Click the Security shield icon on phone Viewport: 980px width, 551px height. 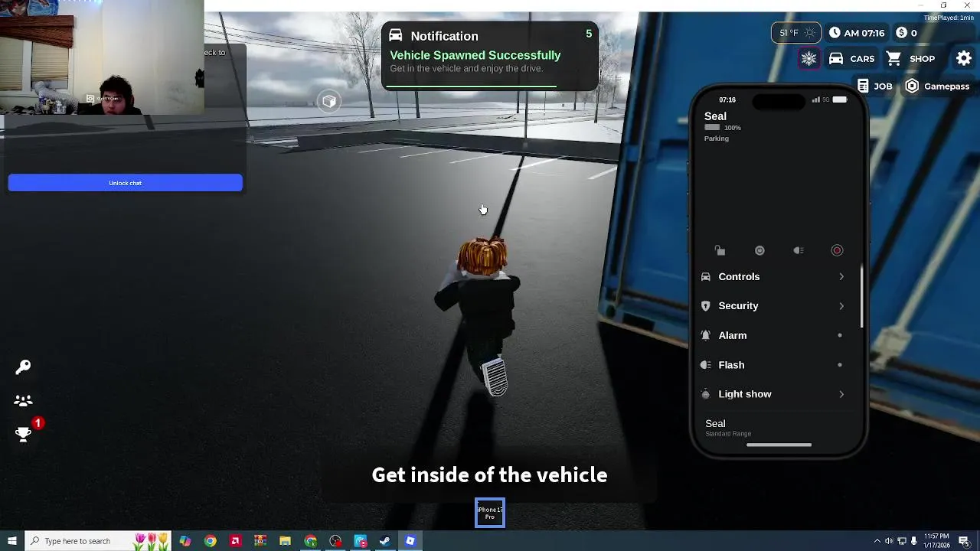coord(706,306)
